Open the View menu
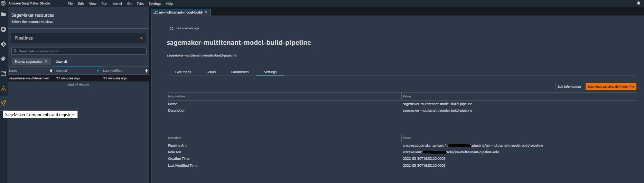This screenshot has width=644, height=183. 93,3
